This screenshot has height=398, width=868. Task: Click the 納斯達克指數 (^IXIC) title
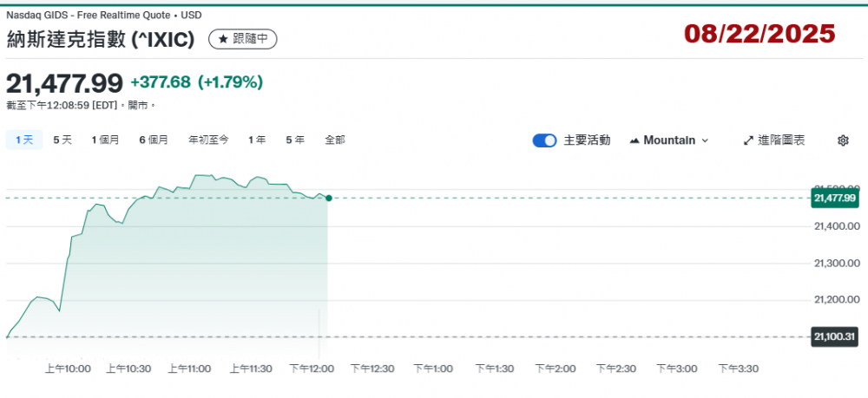(100, 39)
